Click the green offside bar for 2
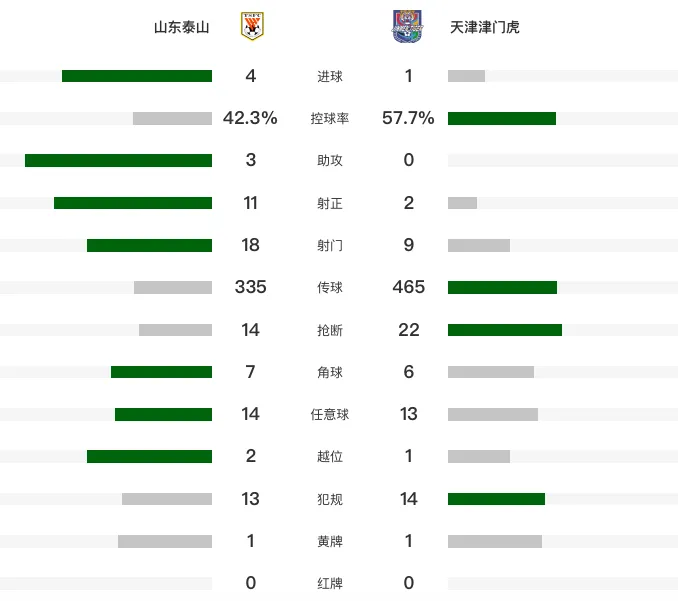678x601 pixels. coord(149,457)
